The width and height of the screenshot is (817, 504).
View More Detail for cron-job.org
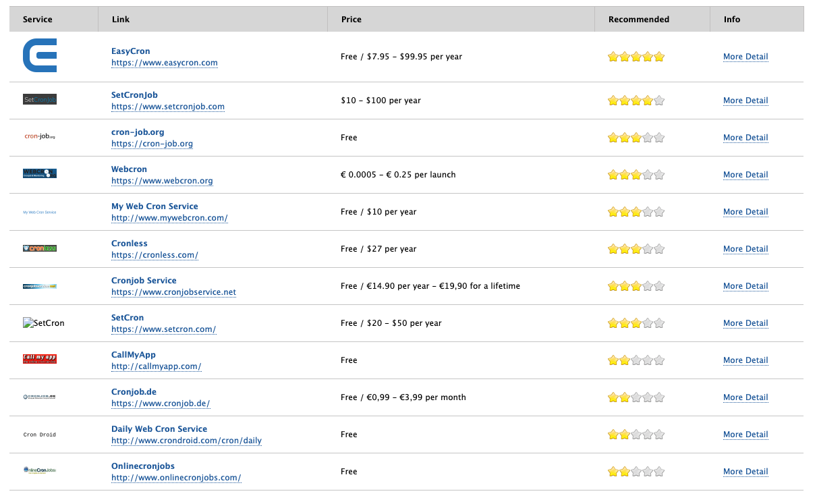pos(745,138)
